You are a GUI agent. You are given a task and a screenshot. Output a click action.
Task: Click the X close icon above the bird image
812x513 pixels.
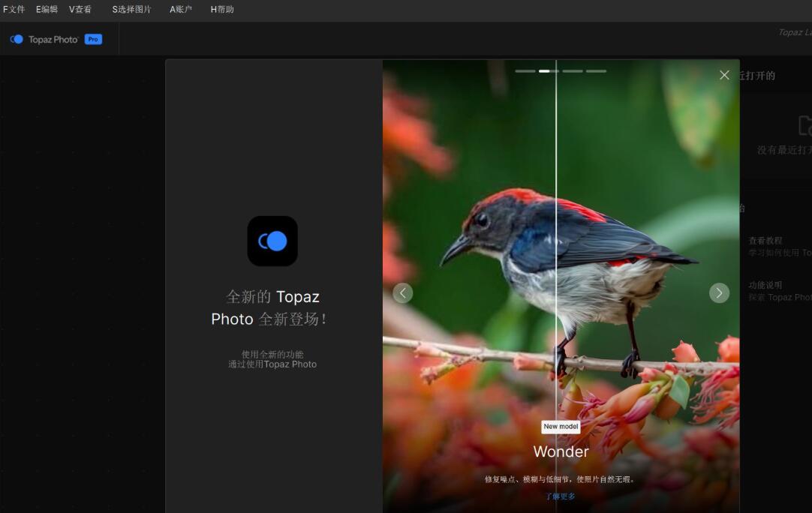pyautogui.click(x=723, y=75)
